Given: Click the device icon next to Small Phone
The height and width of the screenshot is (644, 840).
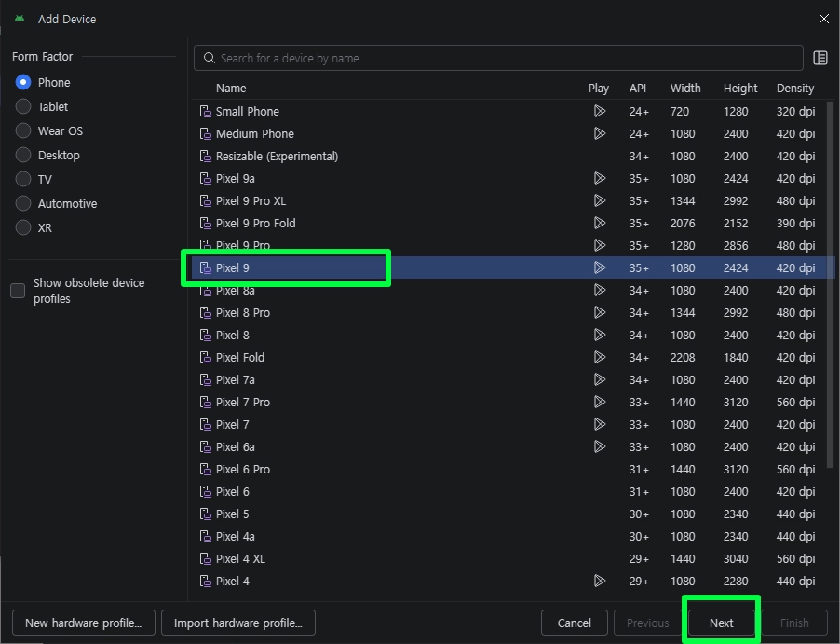Looking at the screenshot, I should coord(206,112).
